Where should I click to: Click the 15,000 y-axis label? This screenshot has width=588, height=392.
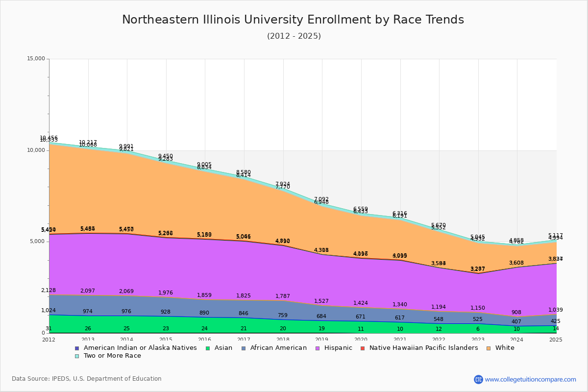[x=36, y=59]
